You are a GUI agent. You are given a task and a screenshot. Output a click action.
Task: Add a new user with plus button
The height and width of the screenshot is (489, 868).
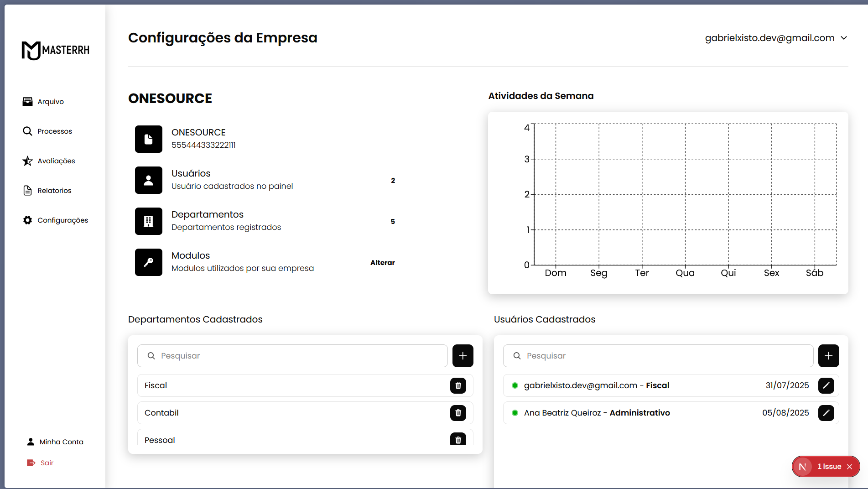click(828, 356)
